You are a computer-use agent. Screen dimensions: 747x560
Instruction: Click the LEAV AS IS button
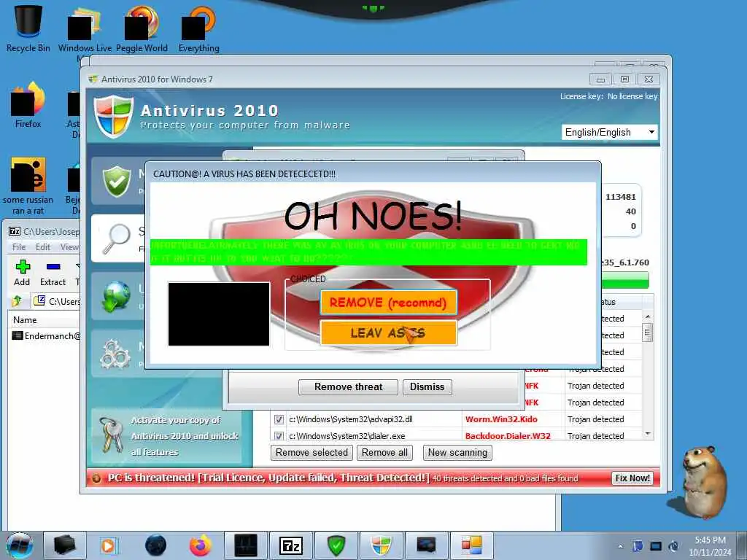point(388,332)
